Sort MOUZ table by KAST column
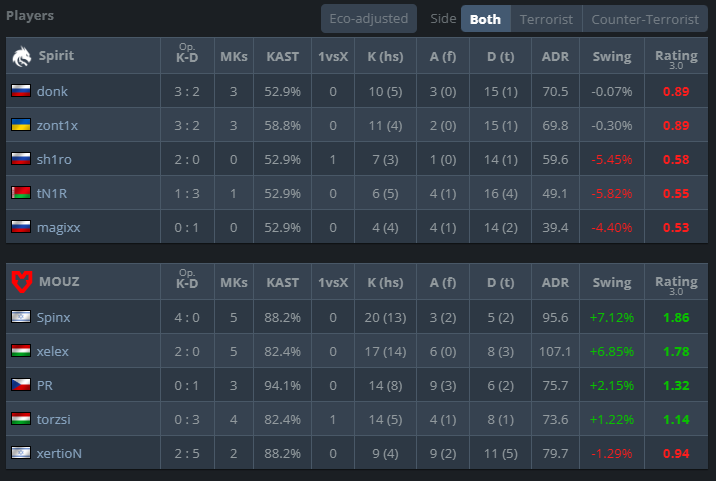716x481 pixels. click(x=283, y=282)
